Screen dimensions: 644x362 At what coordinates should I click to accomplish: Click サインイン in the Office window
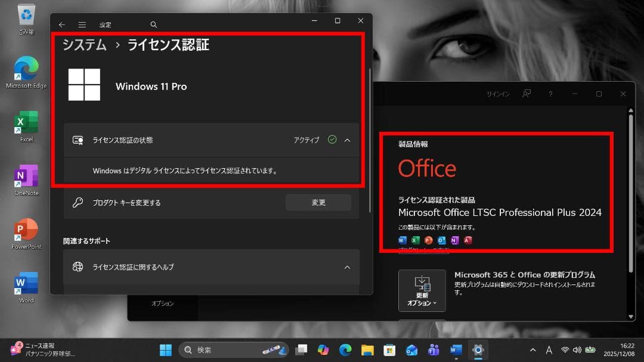[x=497, y=94]
